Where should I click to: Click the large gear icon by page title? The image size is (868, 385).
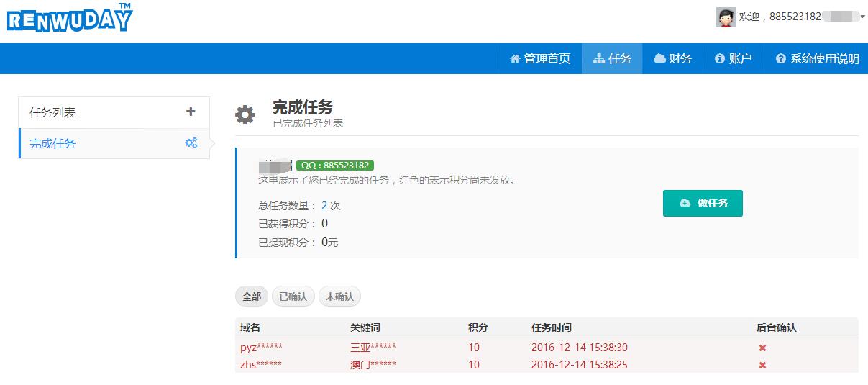pyautogui.click(x=245, y=114)
